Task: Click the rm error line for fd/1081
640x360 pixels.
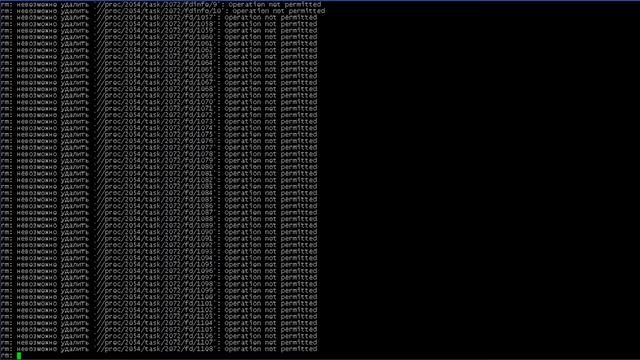Action: point(158,174)
